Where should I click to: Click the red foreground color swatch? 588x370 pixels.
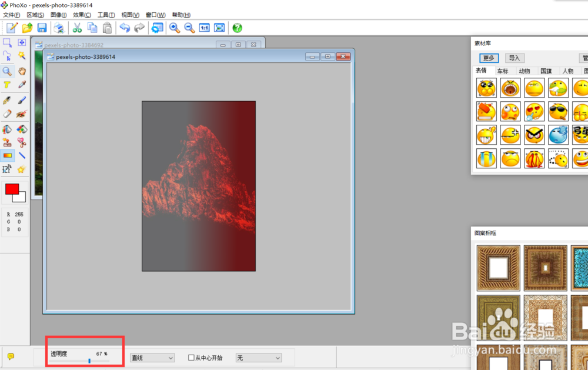coord(12,189)
